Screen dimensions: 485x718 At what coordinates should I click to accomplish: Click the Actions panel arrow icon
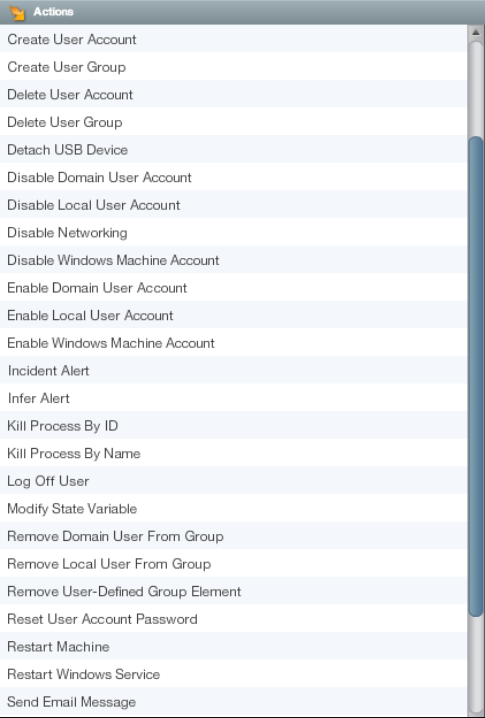[x=17, y=12]
